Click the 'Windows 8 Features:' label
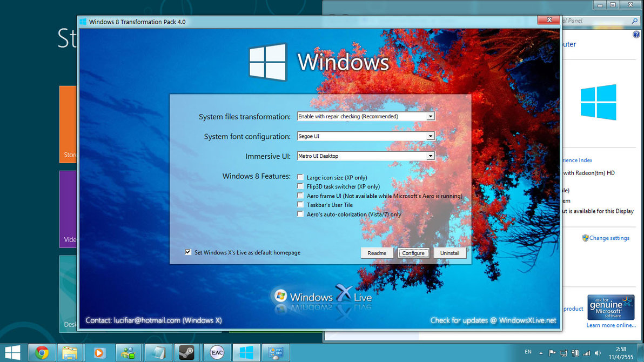Screen dimensions: 644x362 click(256, 176)
